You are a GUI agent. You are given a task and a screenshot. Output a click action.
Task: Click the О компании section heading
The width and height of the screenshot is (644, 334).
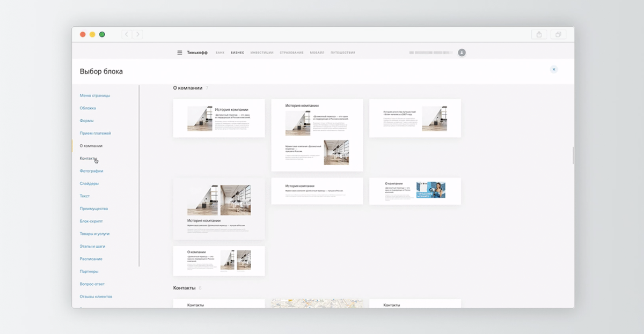(188, 87)
